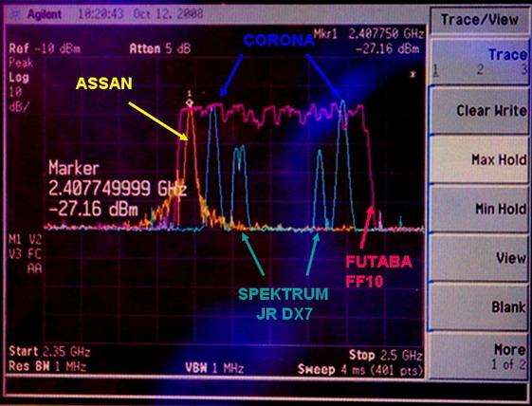Click the Stop 2.5 GHz label
532x406 pixels.
pyautogui.click(x=386, y=356)
